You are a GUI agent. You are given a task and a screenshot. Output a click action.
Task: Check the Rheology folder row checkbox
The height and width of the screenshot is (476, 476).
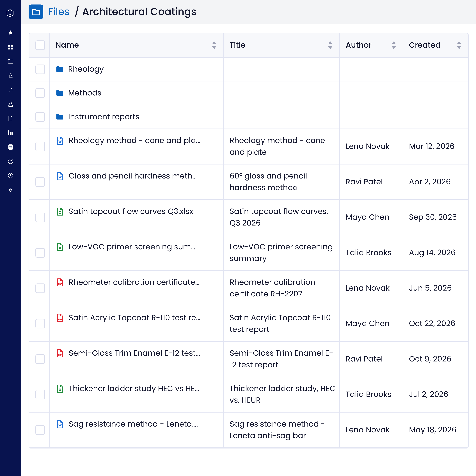pyautogui.click(x=40, y=69)
